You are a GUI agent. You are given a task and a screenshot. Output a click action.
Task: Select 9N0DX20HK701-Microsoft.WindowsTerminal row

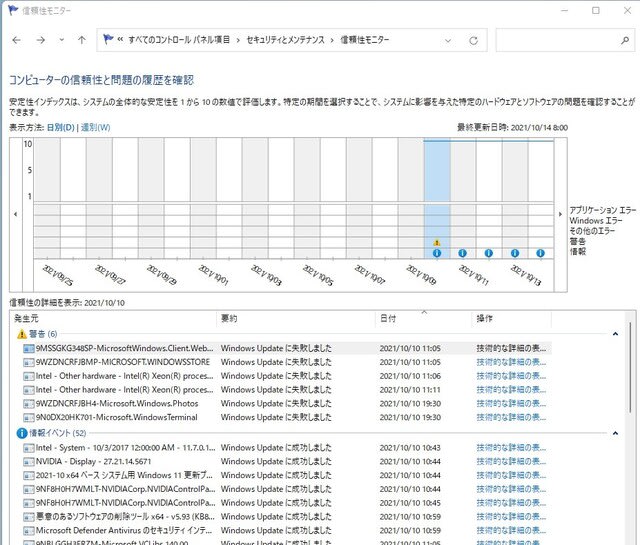pos(287,418)
